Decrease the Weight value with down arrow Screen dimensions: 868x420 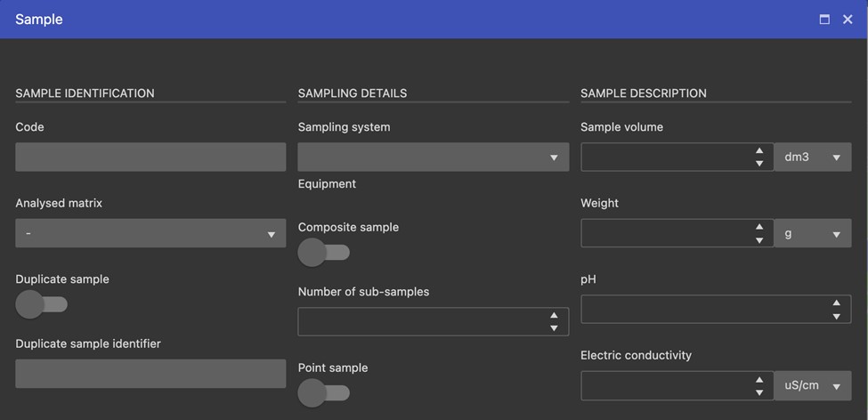pyautogui.click(x=759, y=240)
